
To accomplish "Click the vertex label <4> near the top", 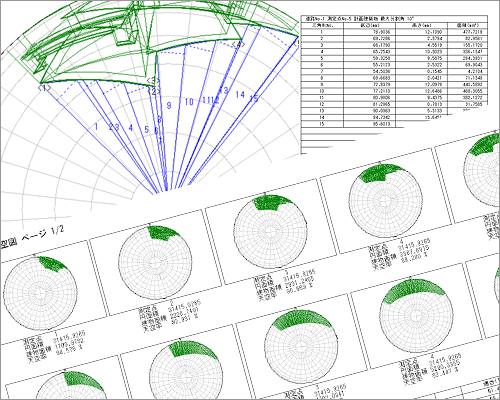I will pos(239,44).
